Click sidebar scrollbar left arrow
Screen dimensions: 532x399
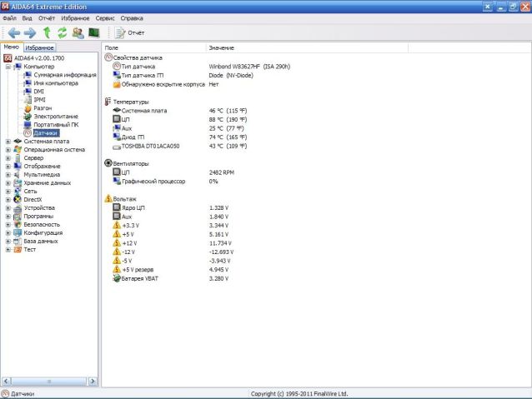tap(7, 382)
